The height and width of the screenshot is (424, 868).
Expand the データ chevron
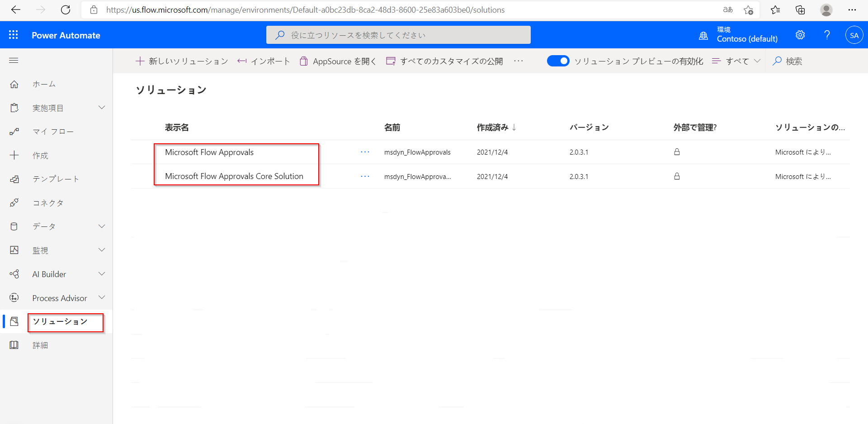coord(102,226)
